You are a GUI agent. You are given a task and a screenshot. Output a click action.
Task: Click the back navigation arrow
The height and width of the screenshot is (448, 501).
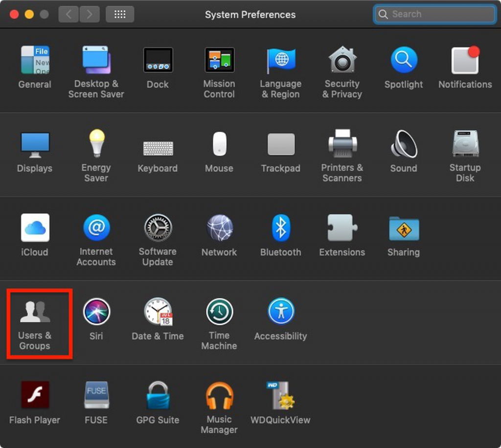[x=68, y=14]
